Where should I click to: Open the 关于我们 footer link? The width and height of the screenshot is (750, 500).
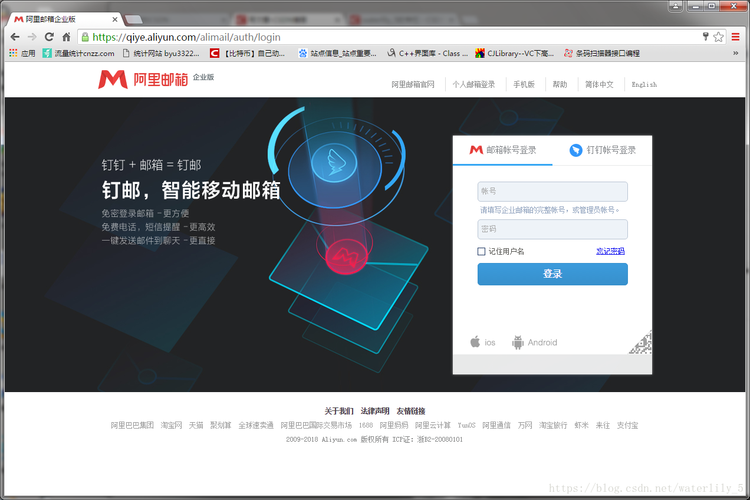(339, 411)
